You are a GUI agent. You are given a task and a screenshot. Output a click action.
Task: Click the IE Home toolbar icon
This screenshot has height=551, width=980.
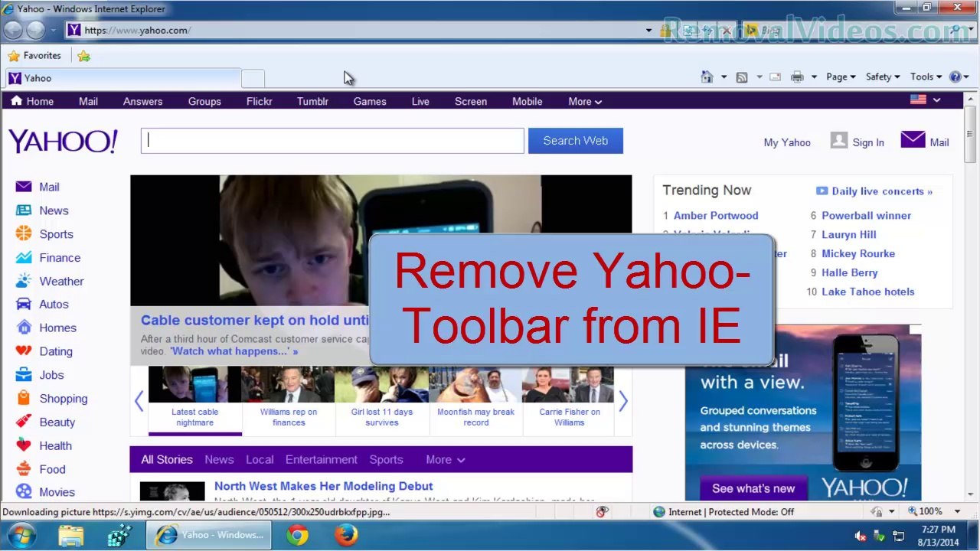coord(707,77)
